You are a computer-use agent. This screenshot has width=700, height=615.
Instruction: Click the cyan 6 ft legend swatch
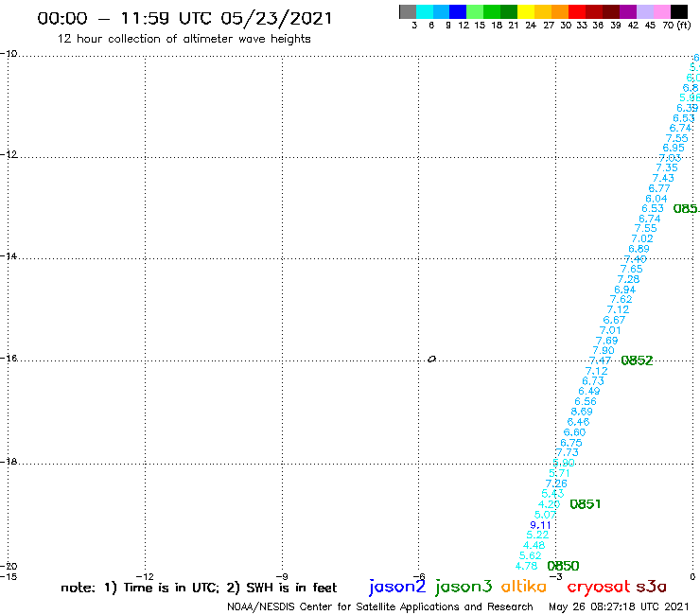(425, 11)
